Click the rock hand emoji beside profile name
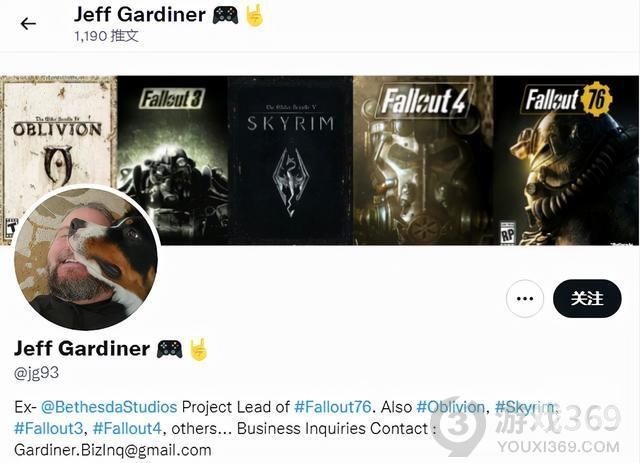 199,349
